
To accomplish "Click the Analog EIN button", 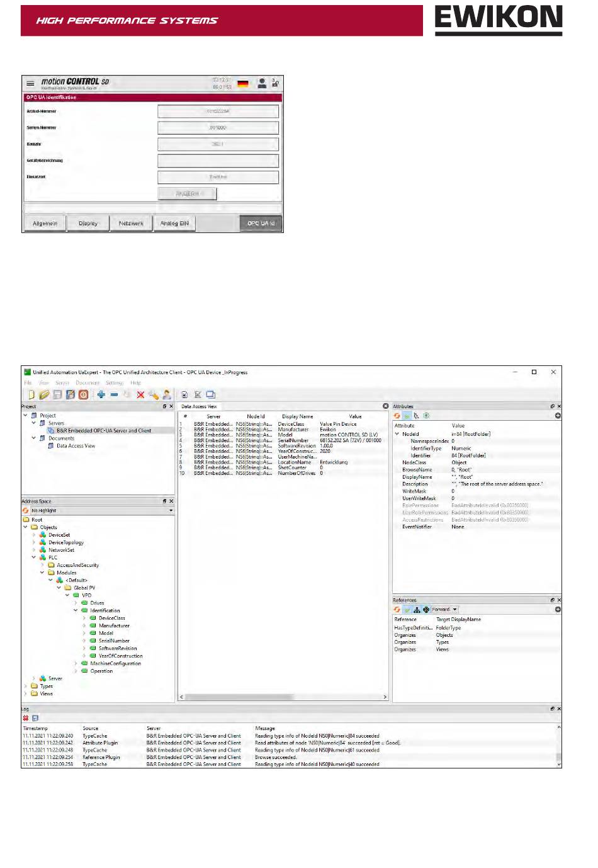I will [174, 224].
